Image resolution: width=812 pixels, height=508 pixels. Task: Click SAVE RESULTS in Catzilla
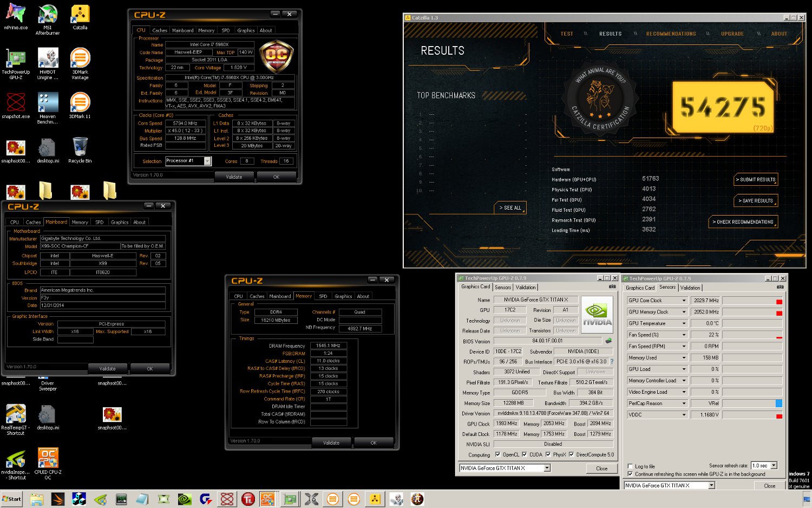point(756,200)
